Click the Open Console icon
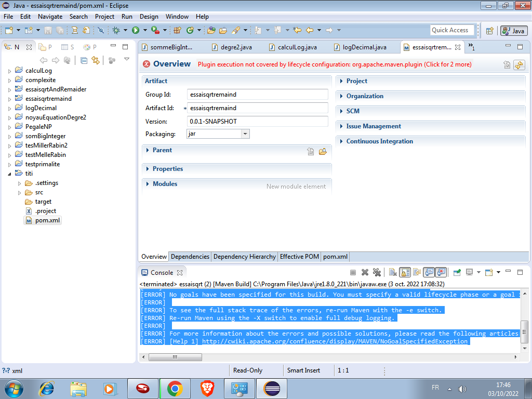The image size is (532, 399). pyautogui.click(x=489, y=272)
